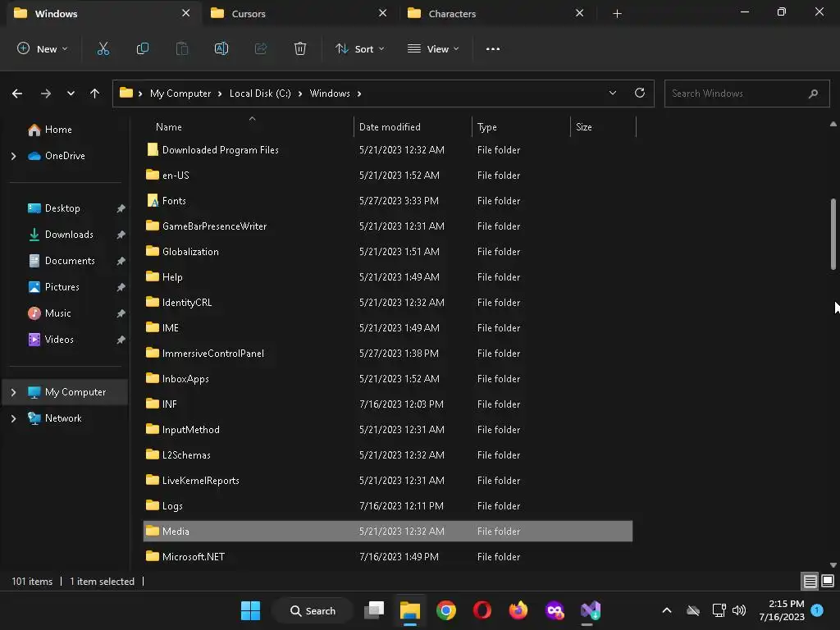The width and height of the screenshot is (840, 630).
Task: Open Google Chrome from the taskbar
Action: tap(445, 610)
